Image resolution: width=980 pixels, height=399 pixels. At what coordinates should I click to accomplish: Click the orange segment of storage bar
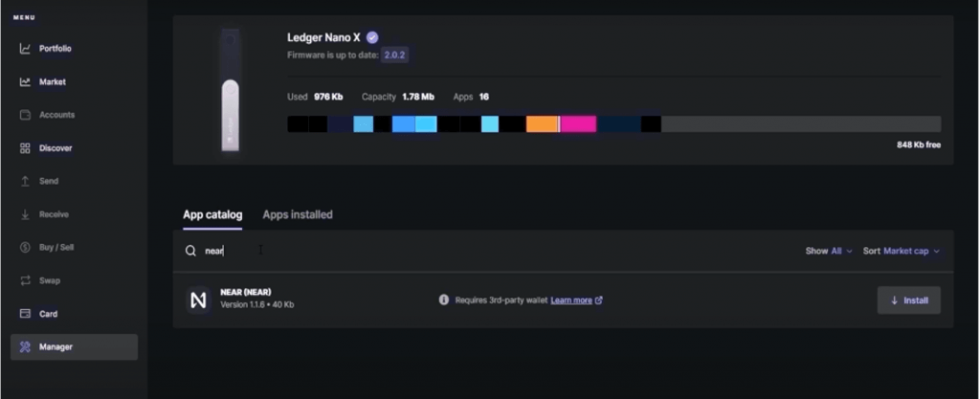coord(542,123)
